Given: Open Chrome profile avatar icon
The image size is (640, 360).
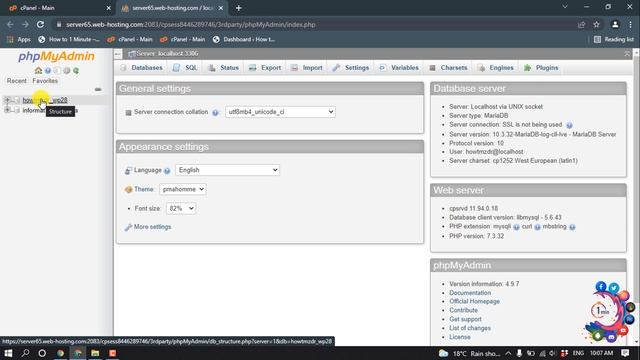Looking at the screenshot, I should tap(615, 24).
